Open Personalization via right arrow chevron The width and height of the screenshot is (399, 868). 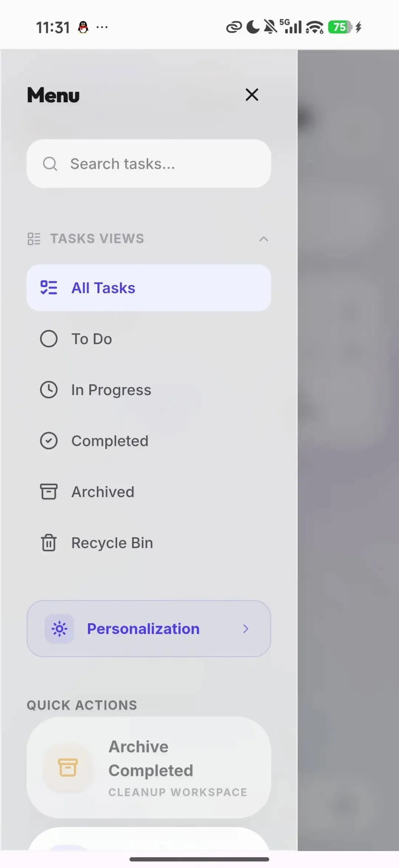click(x=246, y=628)
